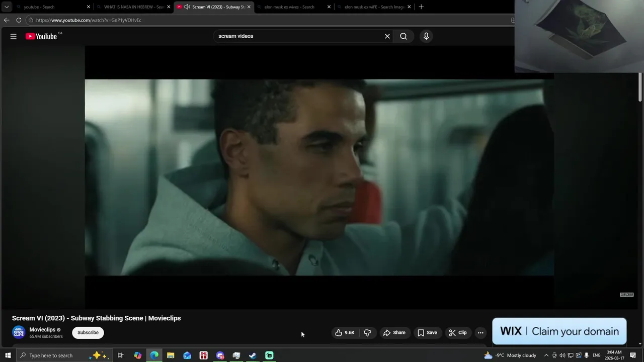Expand the tab search dropdown
This screenshot has width=644, height=362.
7,7
